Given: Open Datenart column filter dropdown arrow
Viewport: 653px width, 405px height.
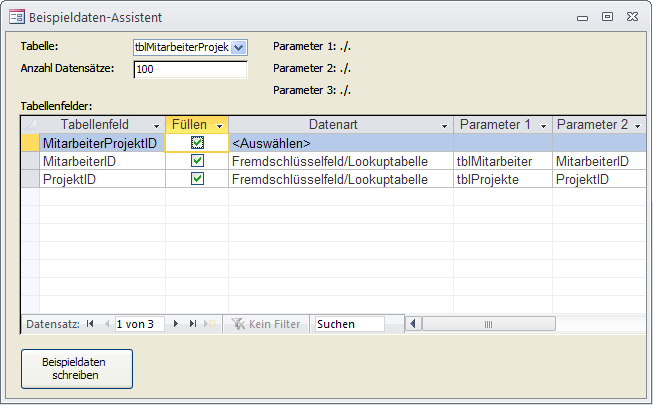Looking at the screenshot, I should pos(445,125).
